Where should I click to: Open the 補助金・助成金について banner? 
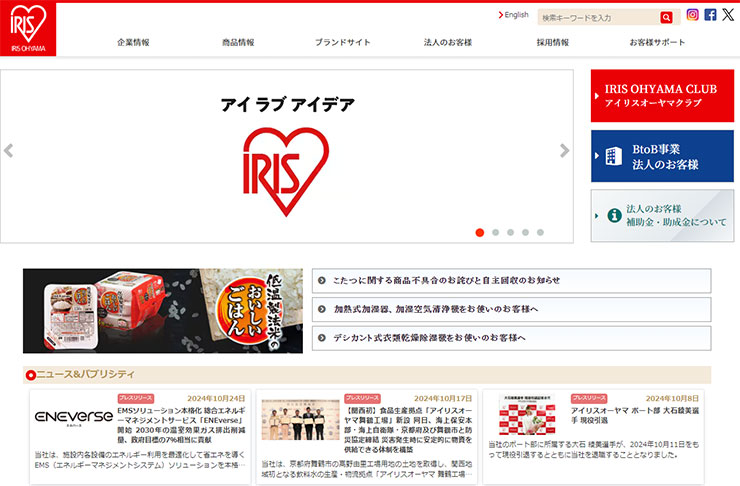(x=662, y=216)
